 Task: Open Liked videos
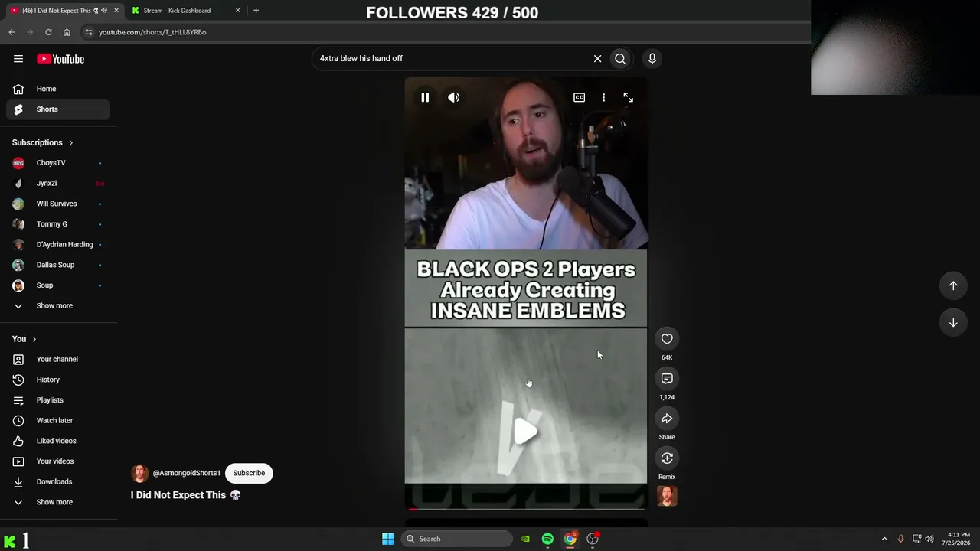coord(58,441)
